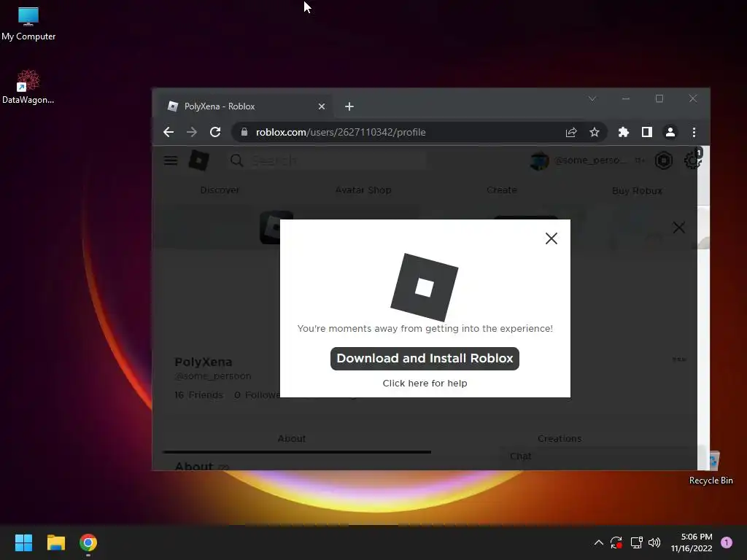Click the sync status tray icon
747x560 pixels.
pyautogui.click(x=616, y=542)
